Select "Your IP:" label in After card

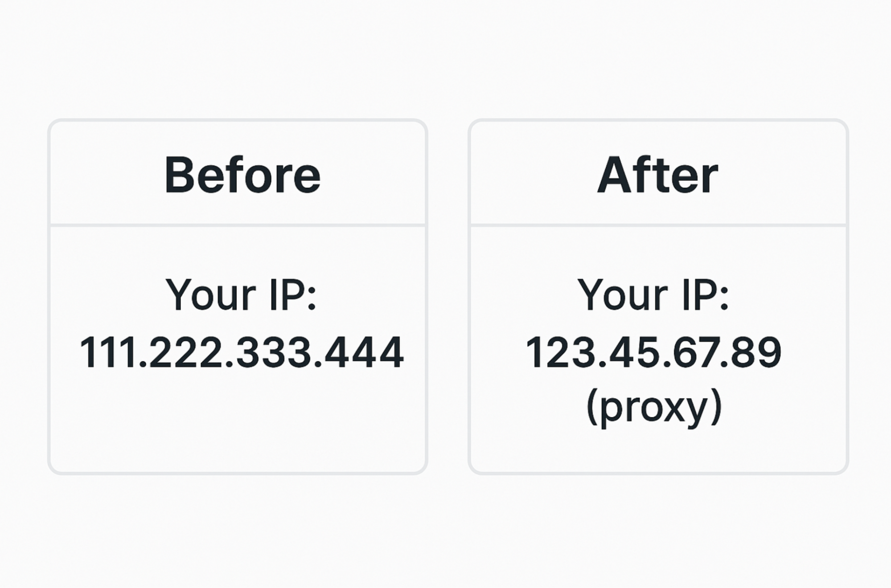coord(653,295)
